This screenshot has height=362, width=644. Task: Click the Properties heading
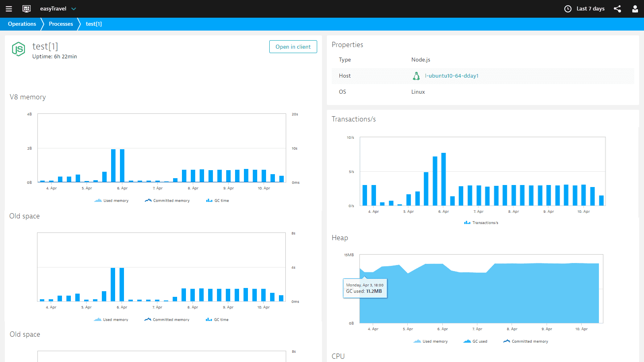pos(347,45)
